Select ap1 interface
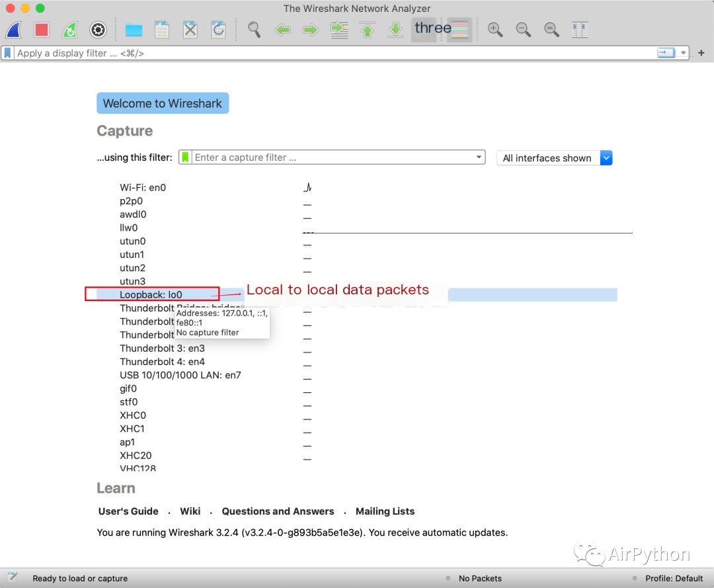The height and width of the screenshot is (588, 714). pos(127,442)
